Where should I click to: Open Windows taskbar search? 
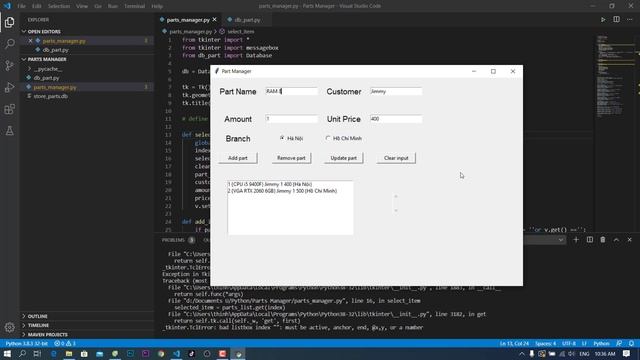pos(22,353)
